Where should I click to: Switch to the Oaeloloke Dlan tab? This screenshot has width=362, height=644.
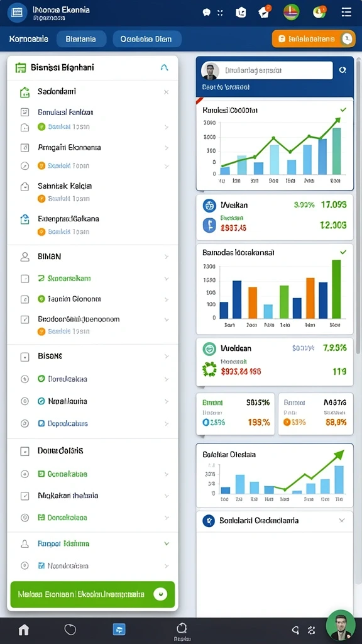pos(146,39)
